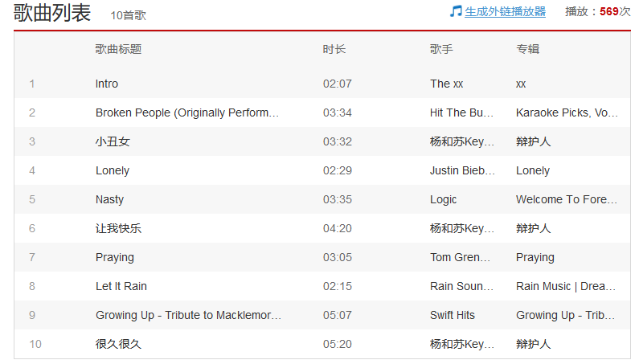The image size is (639, 364).
Task: Select the song 小丑女
Action: [x=113, y=141]
